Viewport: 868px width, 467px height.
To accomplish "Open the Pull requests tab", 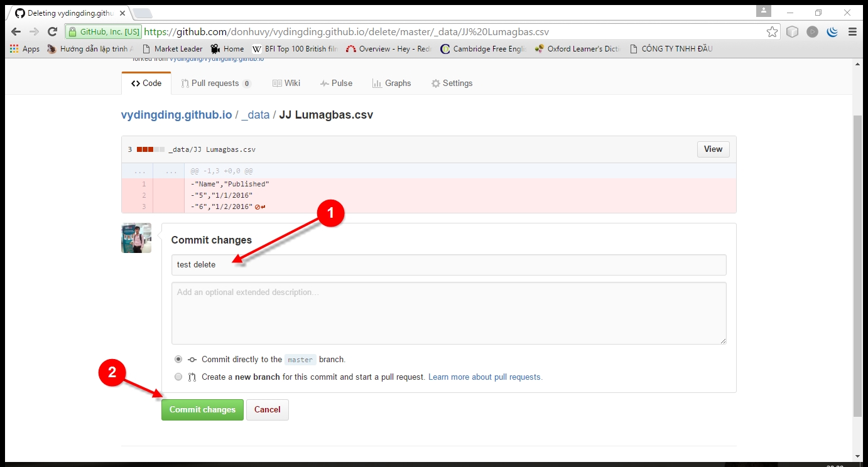I will [x=216, y=83].
